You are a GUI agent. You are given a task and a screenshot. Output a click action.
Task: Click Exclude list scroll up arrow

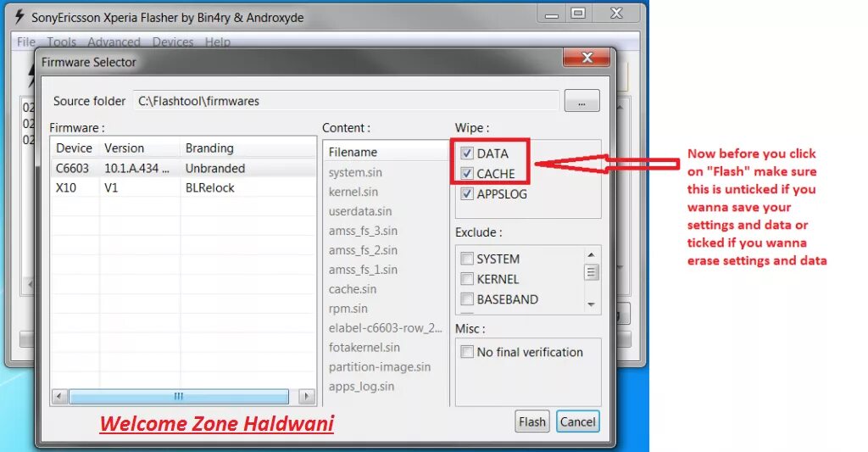(x=591, y=254)
